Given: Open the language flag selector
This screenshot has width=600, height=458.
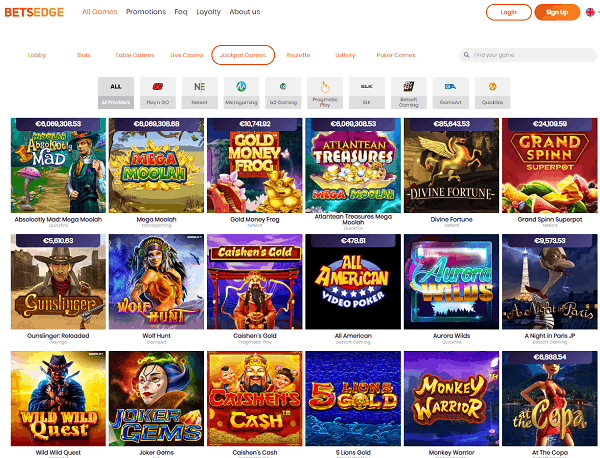Looking at the screenshot, I should tap(591, 12).
